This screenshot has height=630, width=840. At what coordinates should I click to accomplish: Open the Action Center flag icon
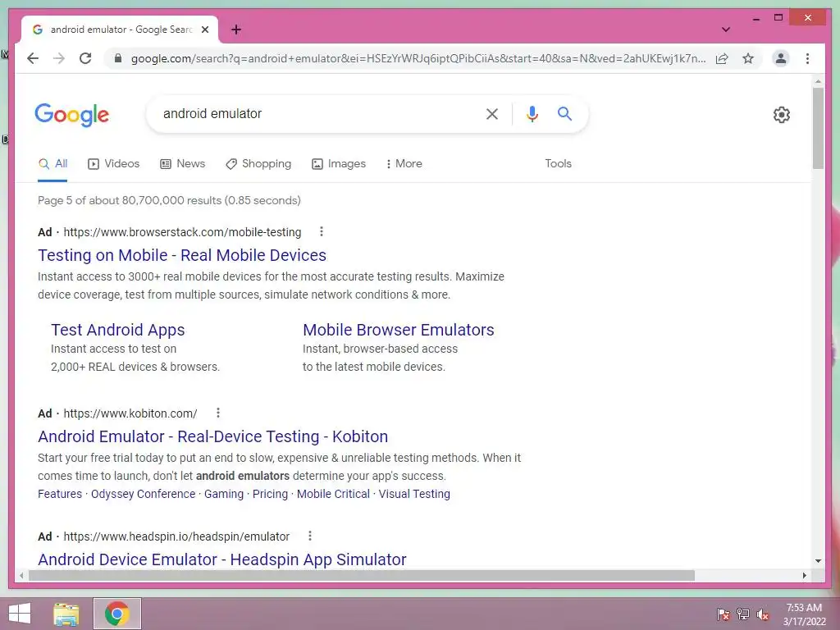(724, 614)
